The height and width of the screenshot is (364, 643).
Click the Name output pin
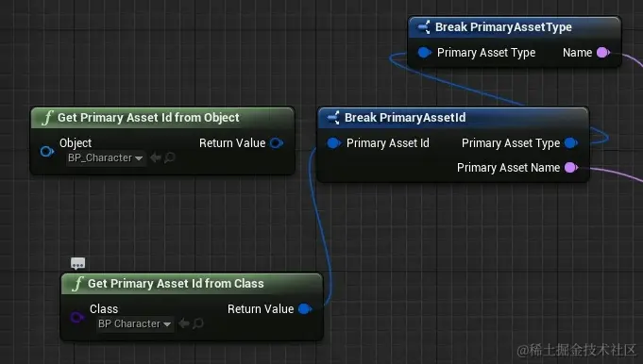(603, 53)
